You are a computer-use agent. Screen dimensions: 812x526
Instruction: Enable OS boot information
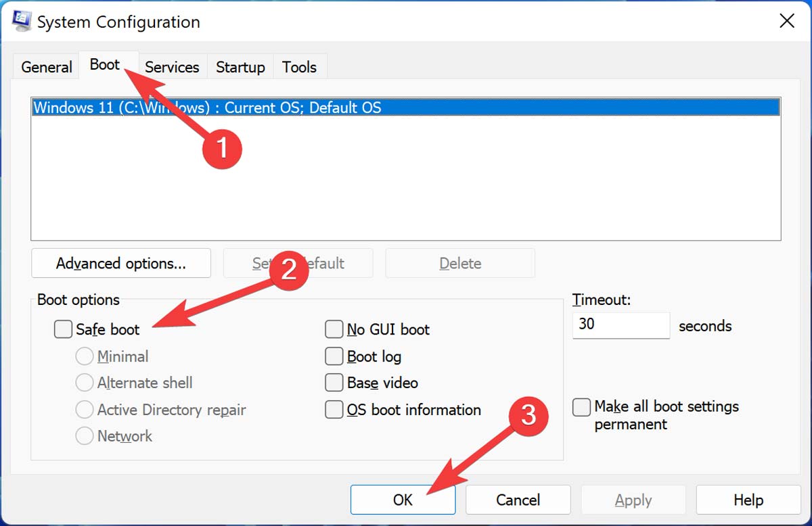coord(334,410)
